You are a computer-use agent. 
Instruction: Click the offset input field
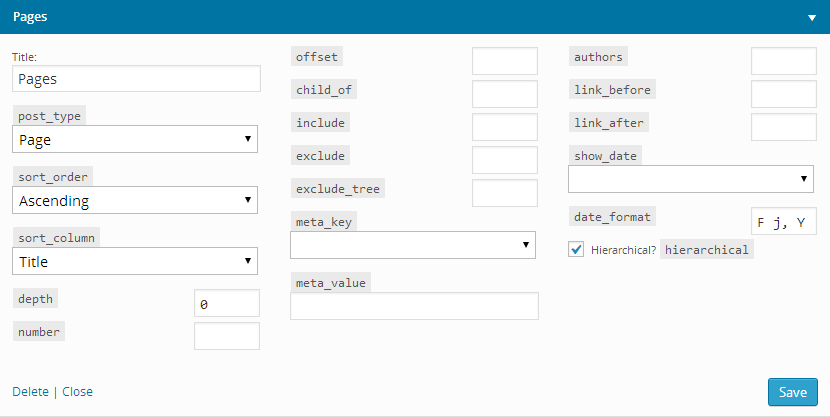pyautogui.click(x=505, y=61)
